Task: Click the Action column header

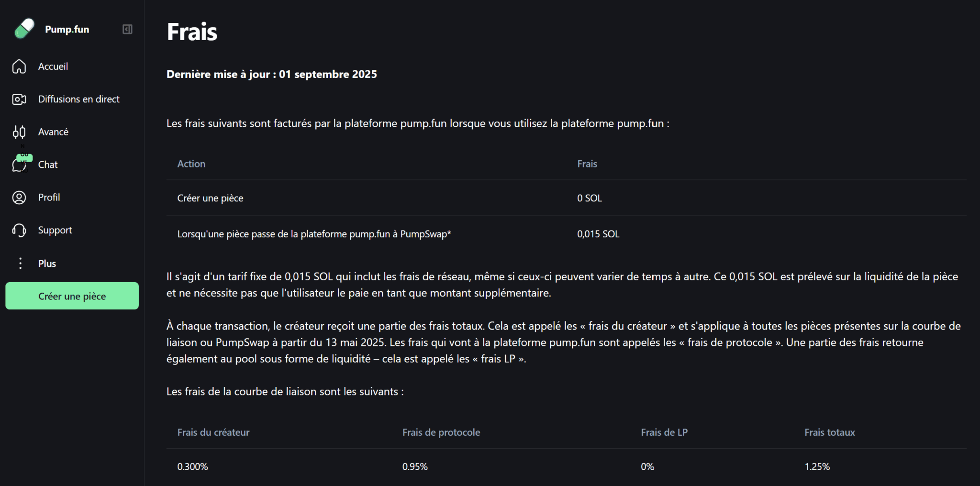Action: pyautogui.click(x=191, y=163)
